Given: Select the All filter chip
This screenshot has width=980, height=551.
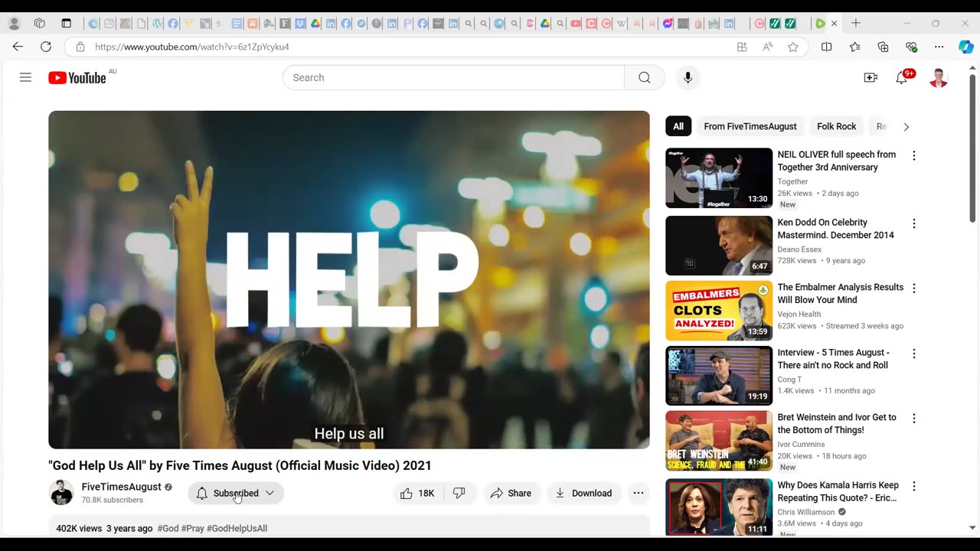Looking at the screenshot, I should pyautogui.click(x=678, y=126).
